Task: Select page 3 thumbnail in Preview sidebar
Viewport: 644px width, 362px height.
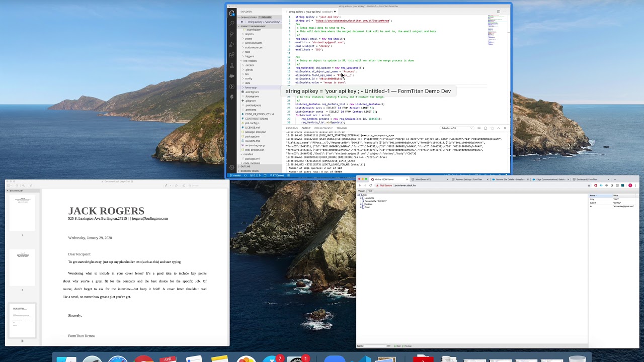Action: pos(22,321)
